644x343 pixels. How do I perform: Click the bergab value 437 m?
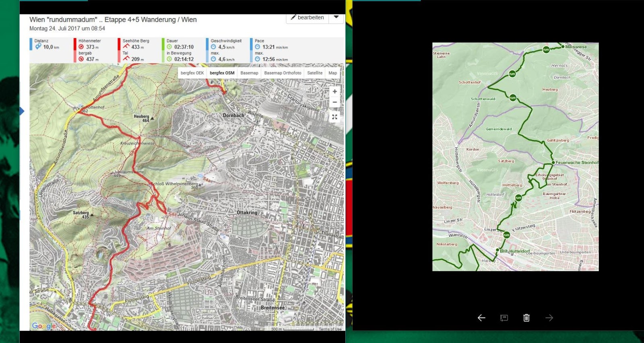click(x=92, y=59)
